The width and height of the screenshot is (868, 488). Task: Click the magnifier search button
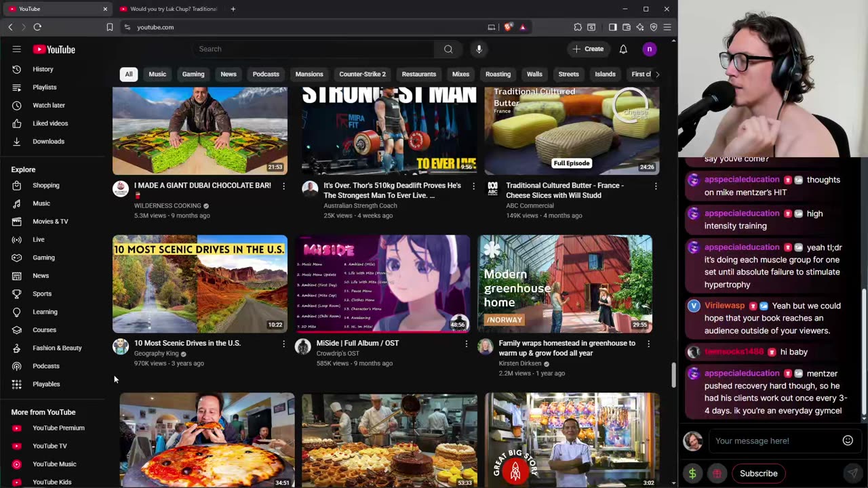pyautogui.click(x=448, y=49)
